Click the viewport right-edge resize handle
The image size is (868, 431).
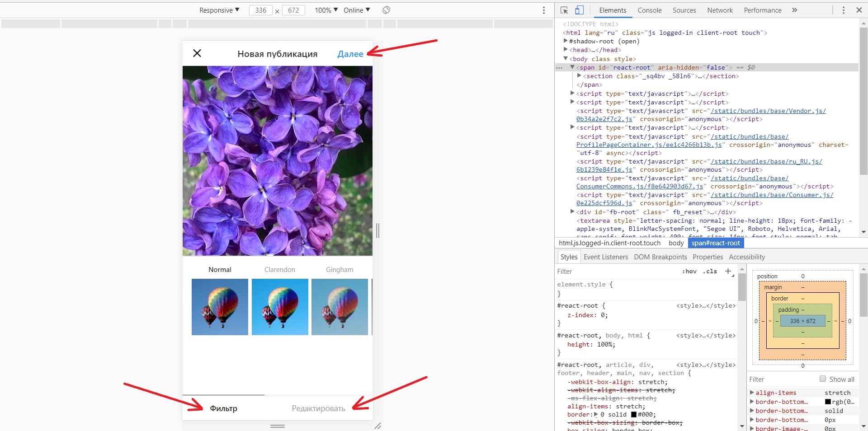click(x=377, y=230)
